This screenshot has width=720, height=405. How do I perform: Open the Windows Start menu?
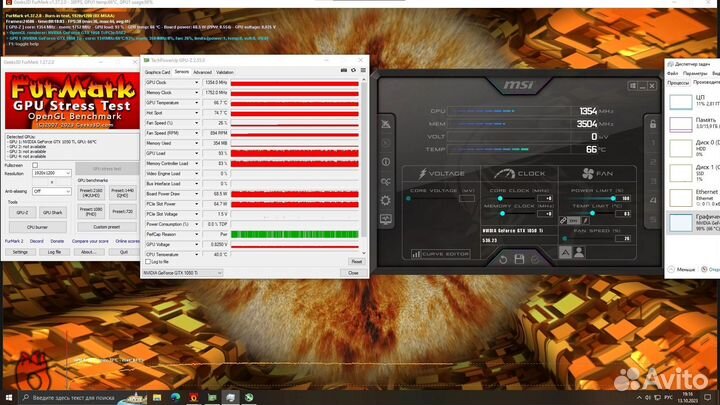click(9, 397)
